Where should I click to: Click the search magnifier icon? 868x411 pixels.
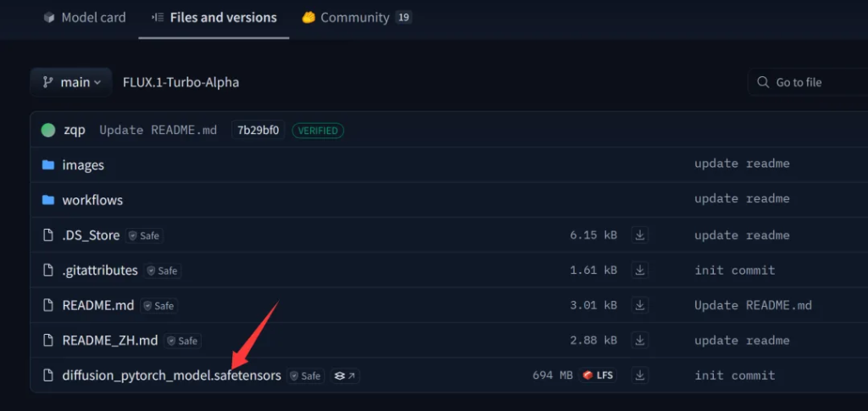[x=763, y=82]
